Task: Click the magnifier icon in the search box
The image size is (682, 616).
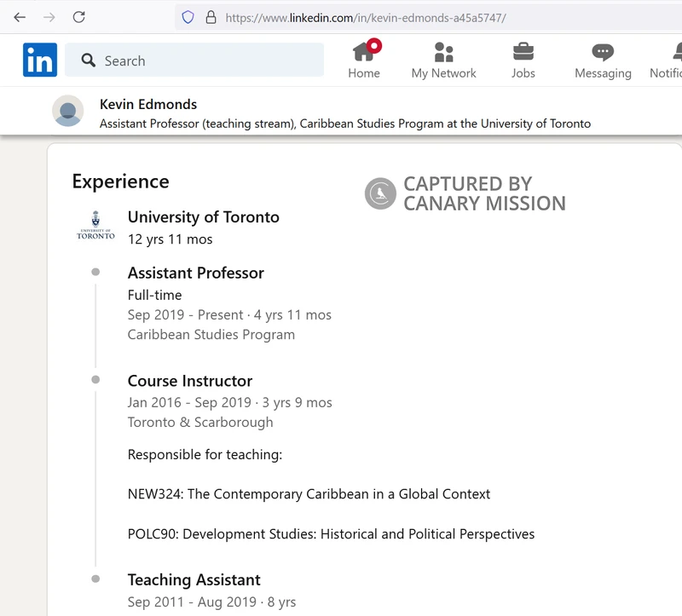Action: 89,60
